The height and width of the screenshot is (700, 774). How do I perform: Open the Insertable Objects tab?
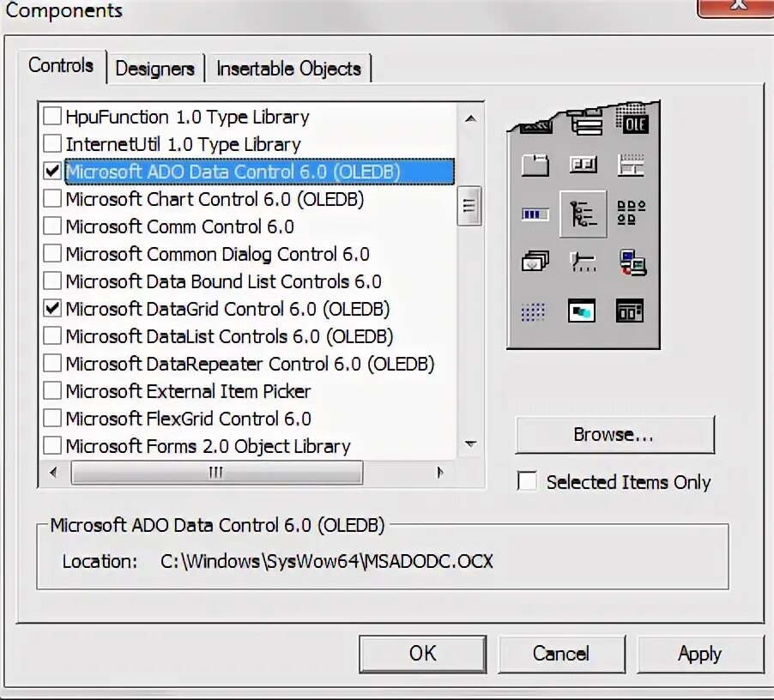coord(288,69)
